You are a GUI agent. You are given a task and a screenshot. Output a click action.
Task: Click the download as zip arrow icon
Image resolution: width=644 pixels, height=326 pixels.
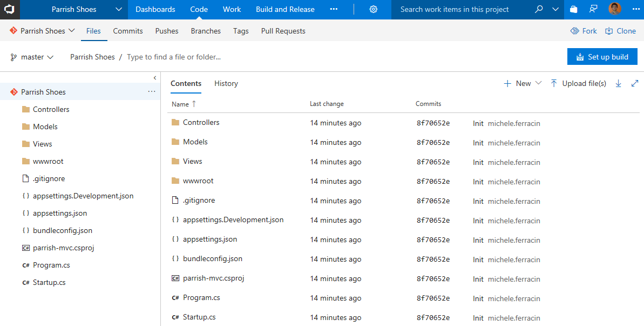[x=619, y=83]
